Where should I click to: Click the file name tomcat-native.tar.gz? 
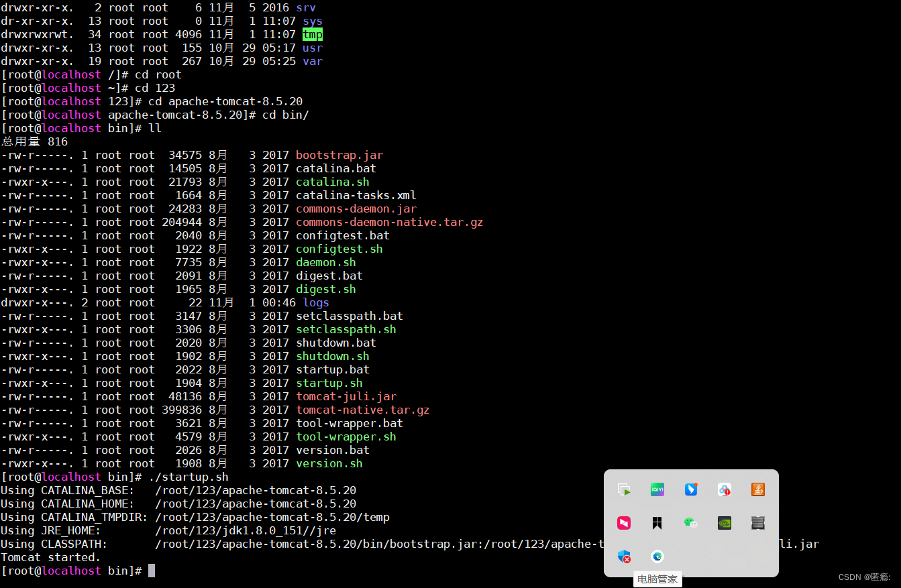(x=363, y=410)
